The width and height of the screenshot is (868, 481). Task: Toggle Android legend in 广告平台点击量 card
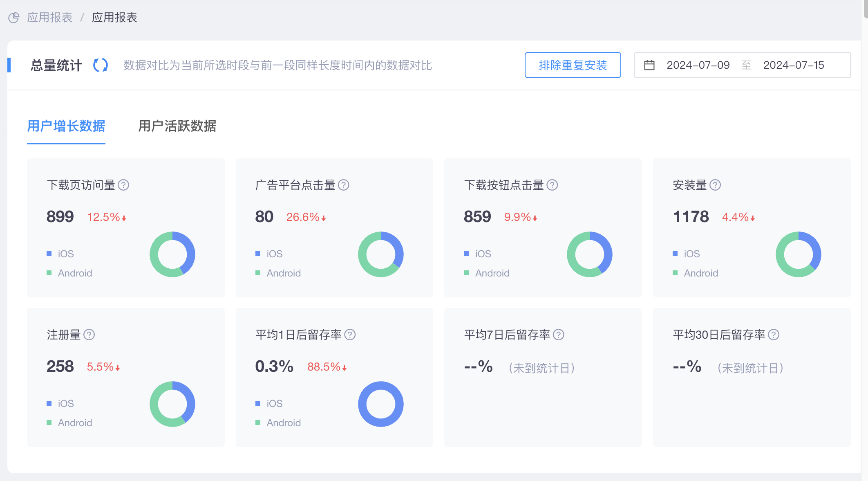278,273
